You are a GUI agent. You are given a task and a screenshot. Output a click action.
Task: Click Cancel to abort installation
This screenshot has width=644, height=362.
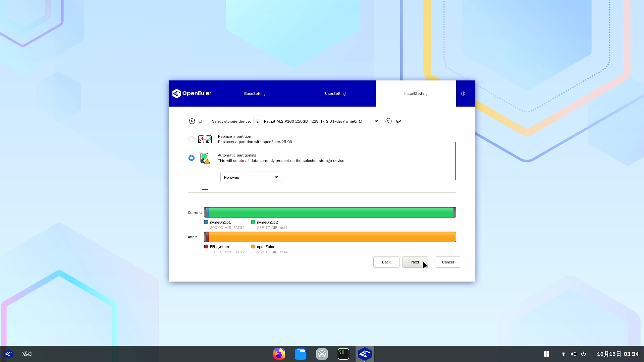[x=448, y=262]
